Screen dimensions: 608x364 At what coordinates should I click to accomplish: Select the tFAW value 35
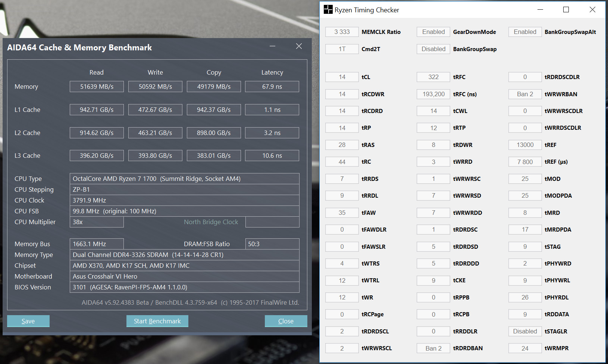(342, 213)
